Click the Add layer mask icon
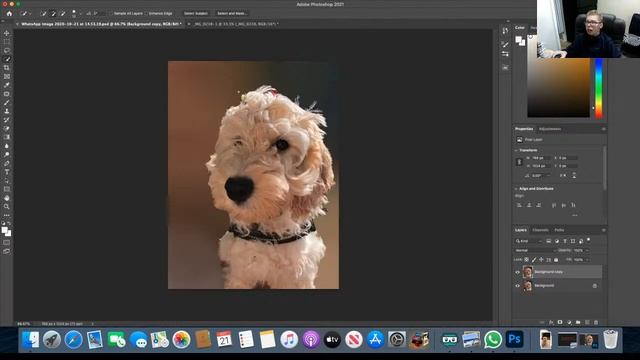Image resolution: width=640 pixels, height=360 pixels. coord(560,322)
